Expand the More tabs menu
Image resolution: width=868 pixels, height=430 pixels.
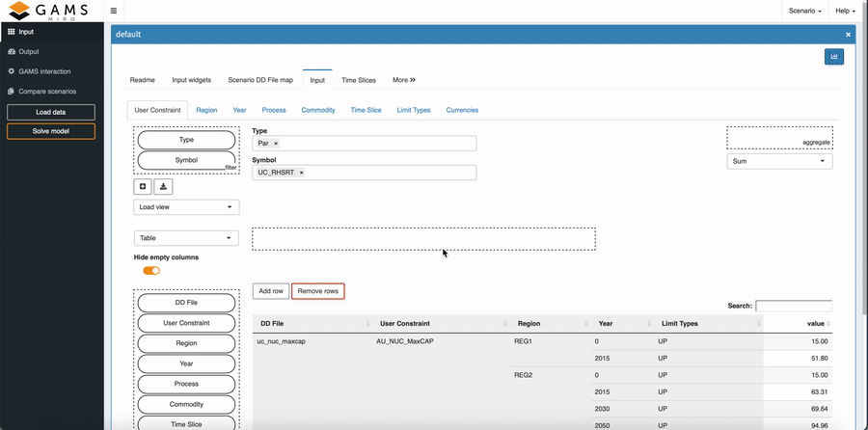coord(403,80)
